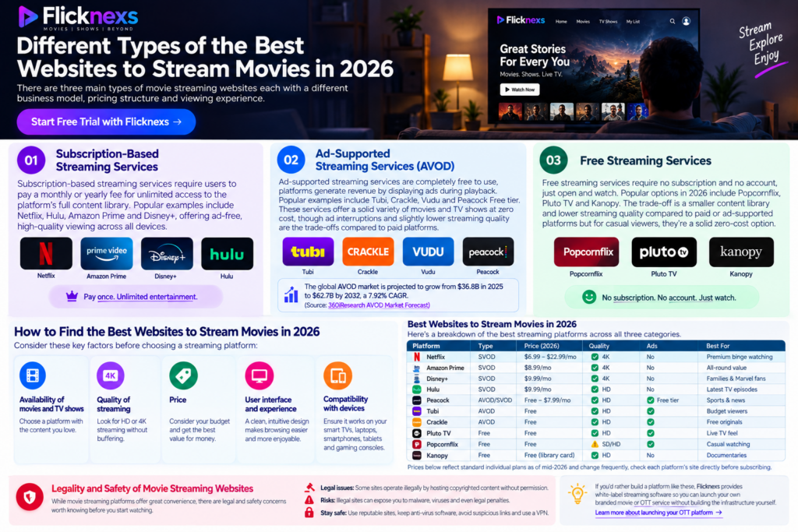This screenshot has height=532, width=798.
Task: Open Movies in the TV screen navigation
Action: click(583, 21)
